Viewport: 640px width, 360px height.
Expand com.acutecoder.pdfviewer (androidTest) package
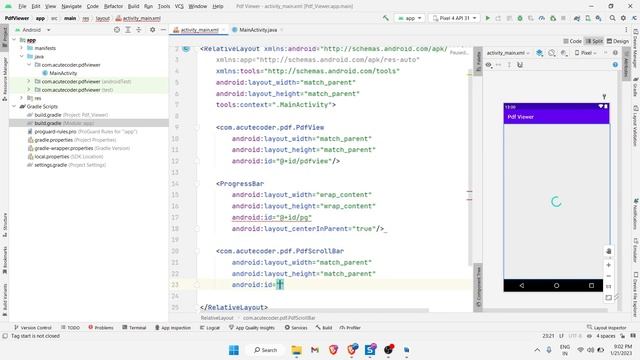tap(29, 81)
